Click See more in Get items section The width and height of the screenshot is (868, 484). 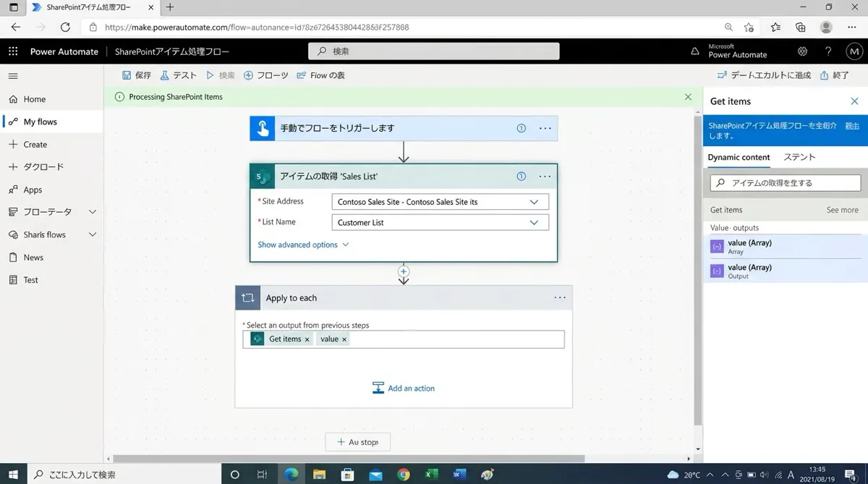click(x=843, y=210)
